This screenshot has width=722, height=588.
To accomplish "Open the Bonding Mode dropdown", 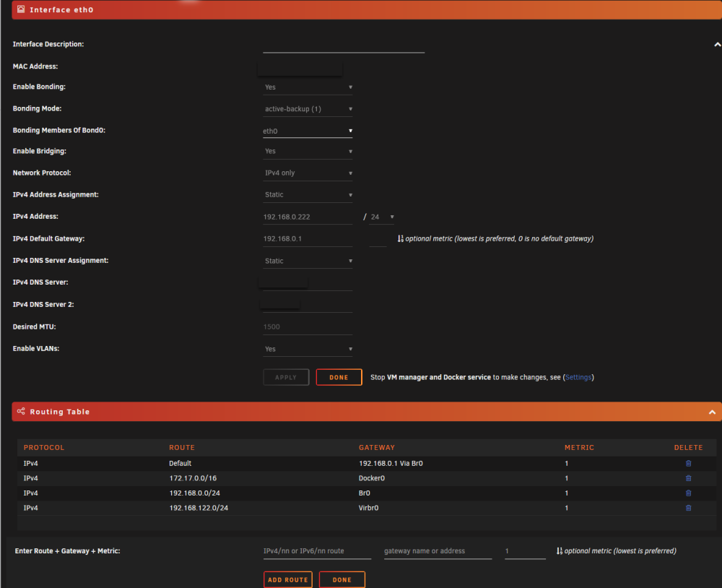I will tap(308, 109).
